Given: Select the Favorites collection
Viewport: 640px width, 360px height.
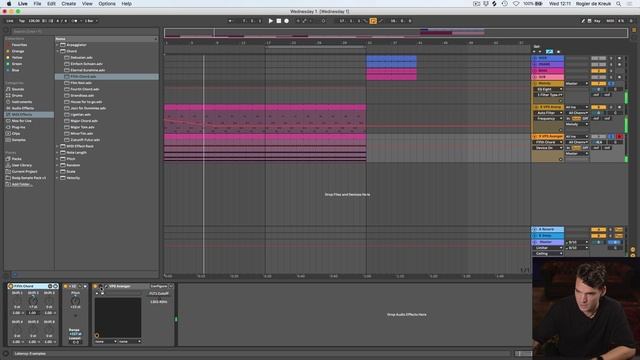Looking at the screenshot, I should click(x=19, y=45).
